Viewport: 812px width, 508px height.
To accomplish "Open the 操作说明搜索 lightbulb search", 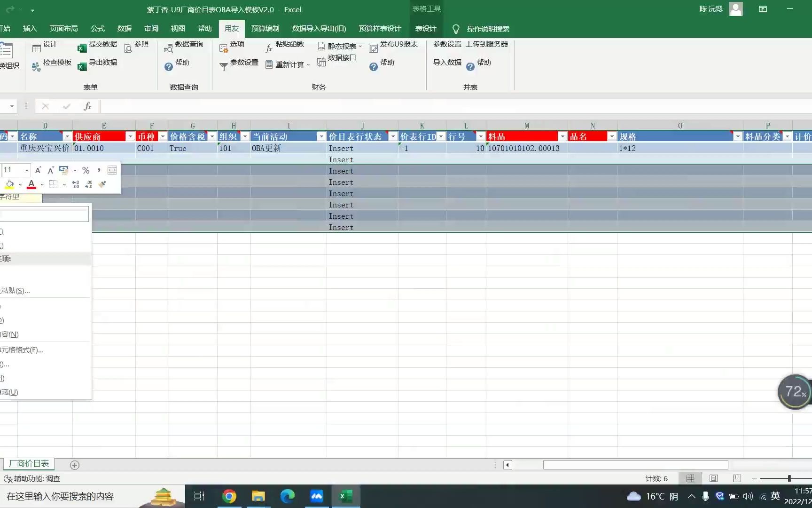I will click(481, 29).
